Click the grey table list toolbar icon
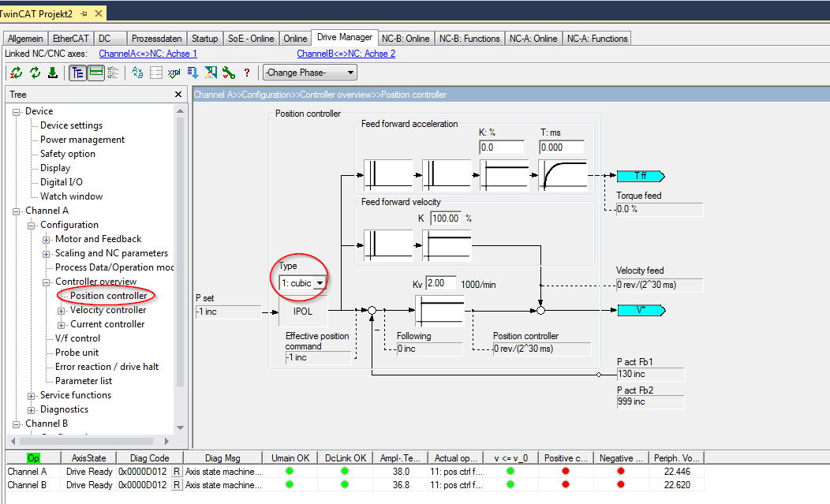The height and width of the screenshot is (504, 830). pos(156,73)
